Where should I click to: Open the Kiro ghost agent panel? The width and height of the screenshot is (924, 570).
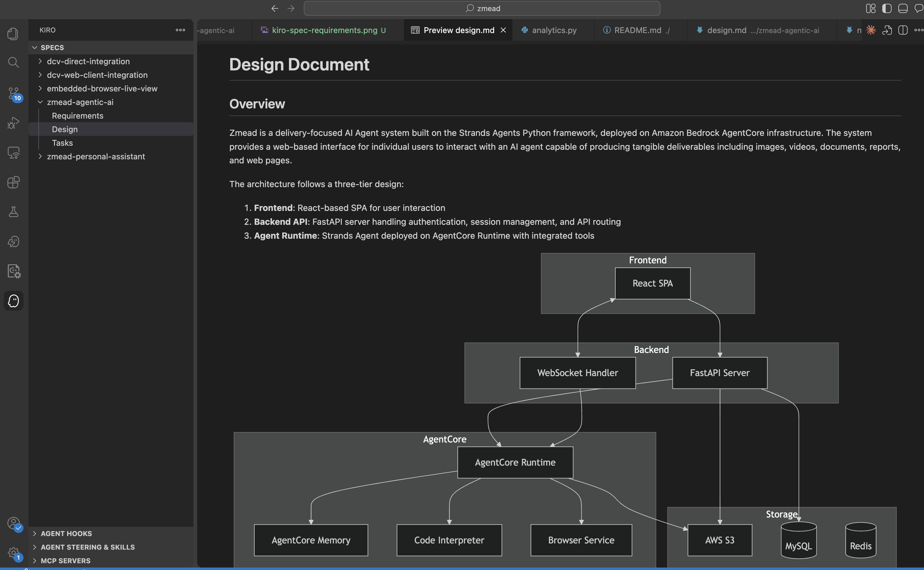(13, 300)
